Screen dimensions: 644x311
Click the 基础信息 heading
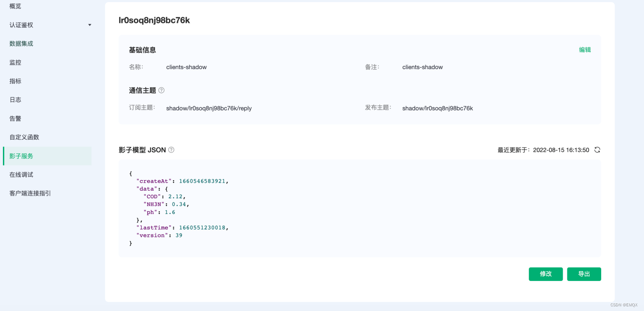pos(142,50)
